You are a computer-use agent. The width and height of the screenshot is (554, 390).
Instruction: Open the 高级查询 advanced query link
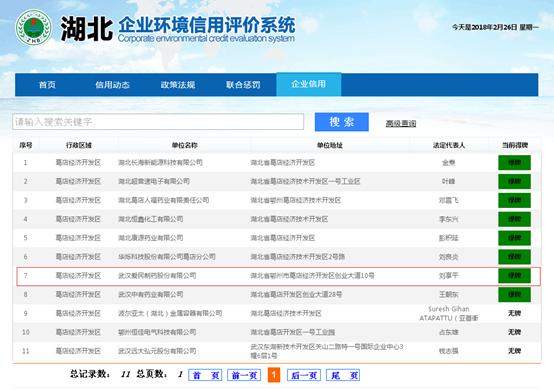point(401,123)
